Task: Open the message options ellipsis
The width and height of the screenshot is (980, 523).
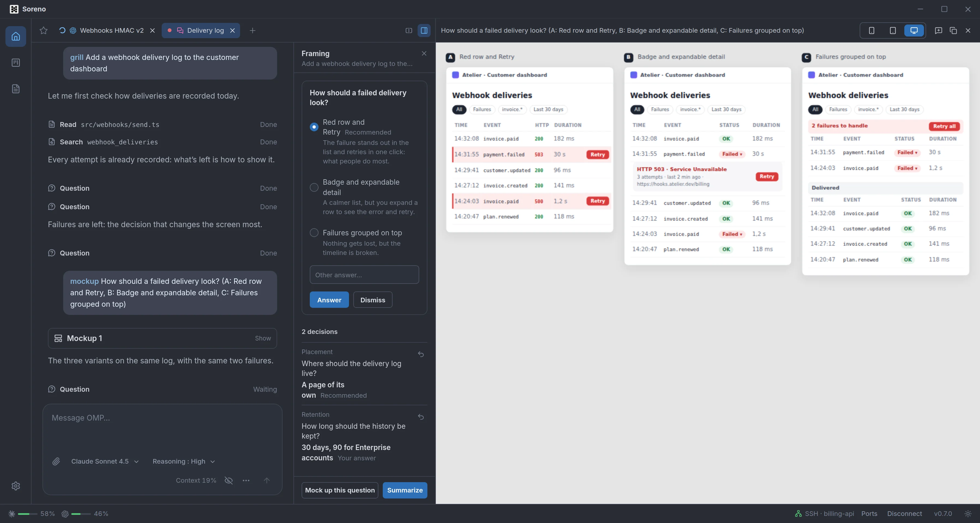Action: click(246, 480)
